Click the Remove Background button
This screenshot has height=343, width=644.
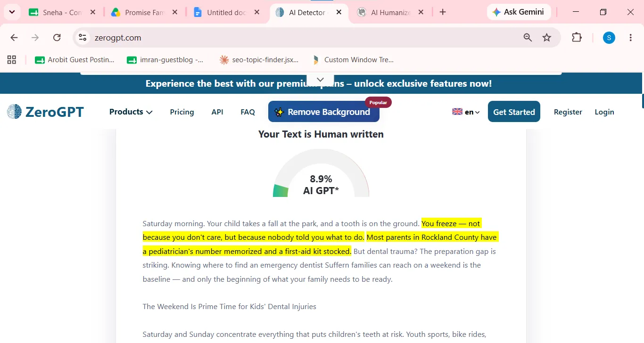click(324, 112)
